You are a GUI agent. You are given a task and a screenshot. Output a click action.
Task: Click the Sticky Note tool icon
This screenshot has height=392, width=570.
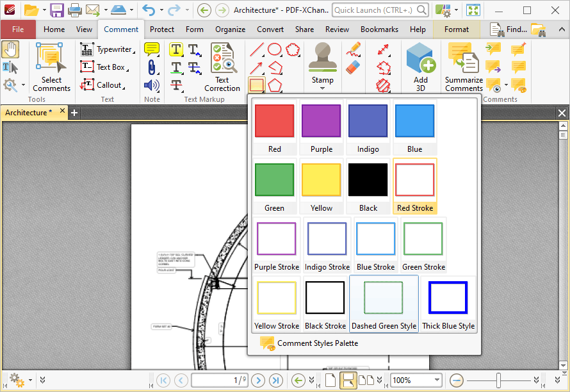(152, 49)
